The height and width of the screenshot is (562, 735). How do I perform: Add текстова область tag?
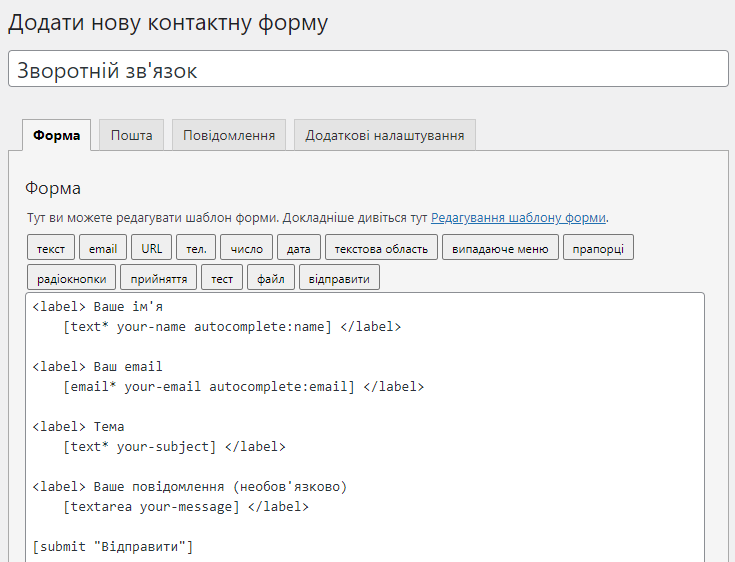pyautogui.click(x=381, y=247)
